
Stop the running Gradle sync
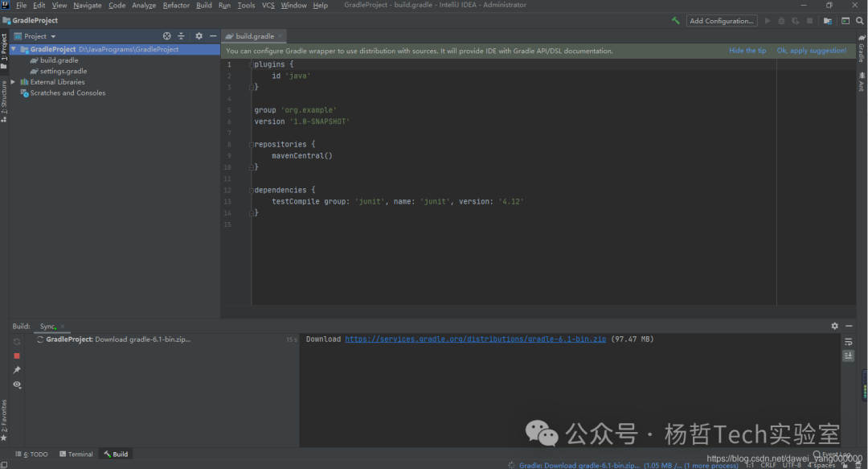coord(17,356)
